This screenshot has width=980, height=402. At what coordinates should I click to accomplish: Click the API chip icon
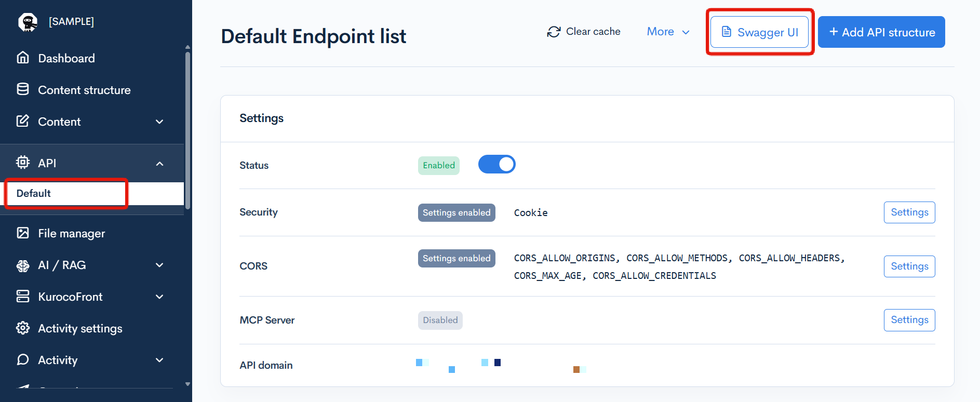[23, 163]
